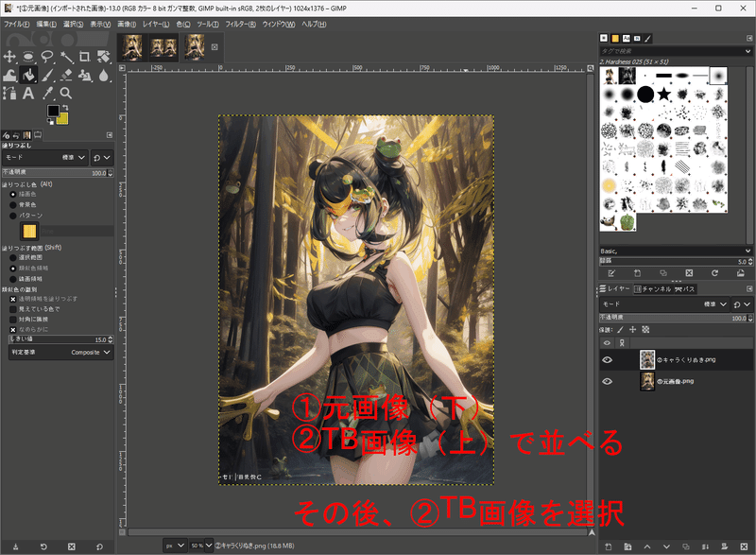
Task: Click the delete layer icon at bottom right
Action: [744, 546]
